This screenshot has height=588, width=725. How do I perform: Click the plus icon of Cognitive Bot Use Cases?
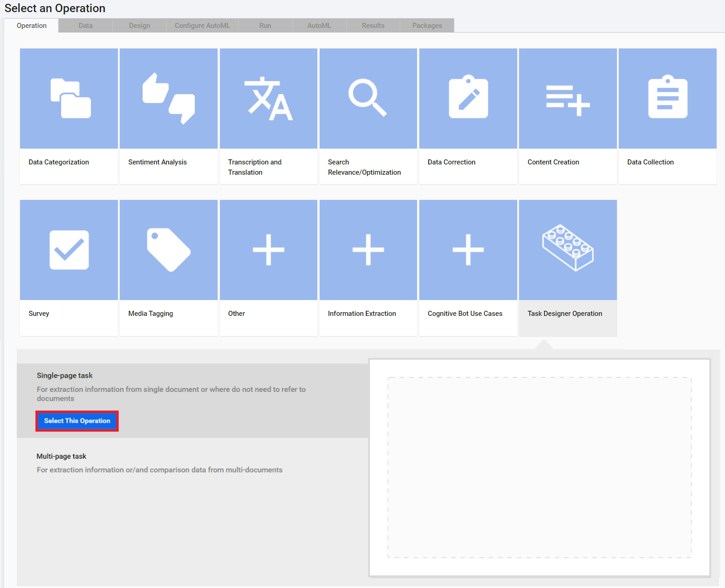[x=468, y=250]
